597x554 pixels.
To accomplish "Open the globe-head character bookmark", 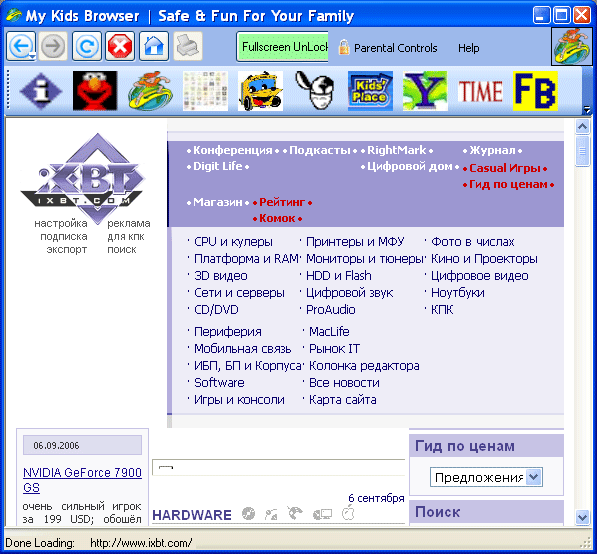I will pyautogui.click(x=315, y=91).
